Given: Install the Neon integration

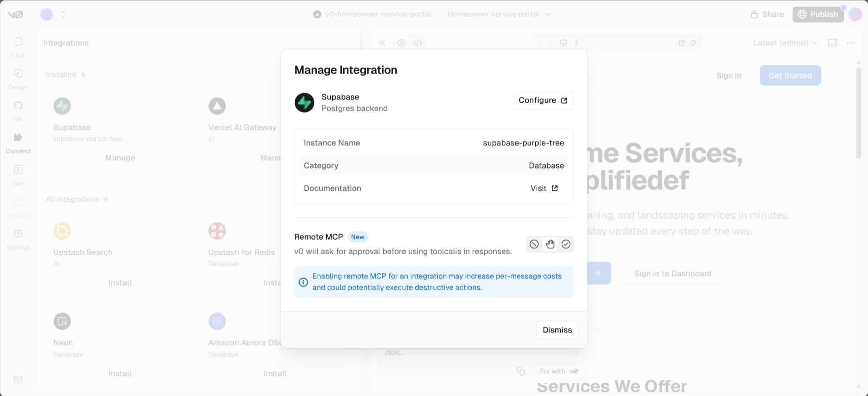Looking at the screenshot, I should coord(120,373).
